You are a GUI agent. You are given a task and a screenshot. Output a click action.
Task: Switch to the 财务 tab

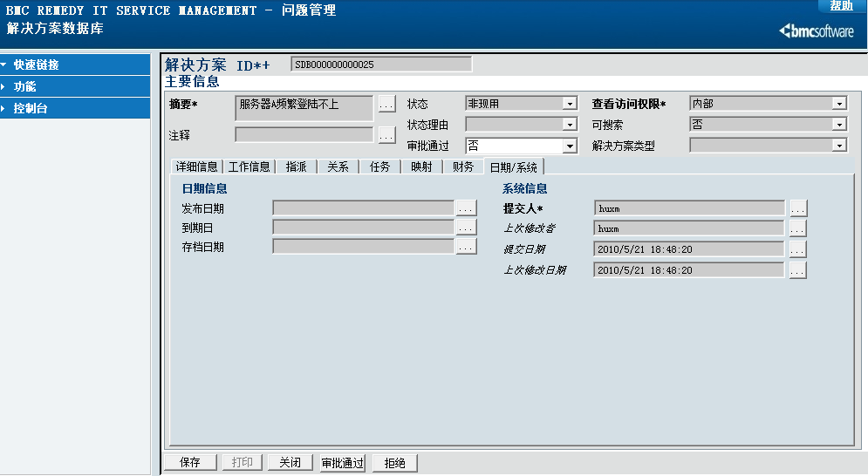[462, 167]
